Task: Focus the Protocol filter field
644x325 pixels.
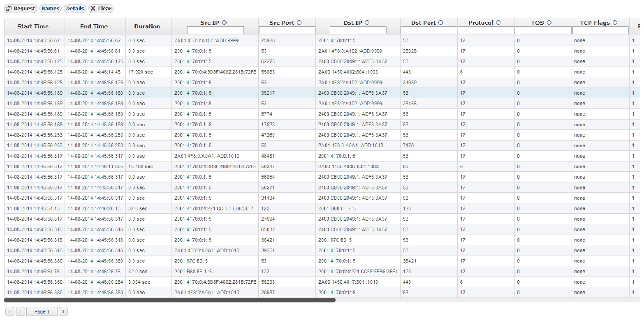Action: click(486, 30)
